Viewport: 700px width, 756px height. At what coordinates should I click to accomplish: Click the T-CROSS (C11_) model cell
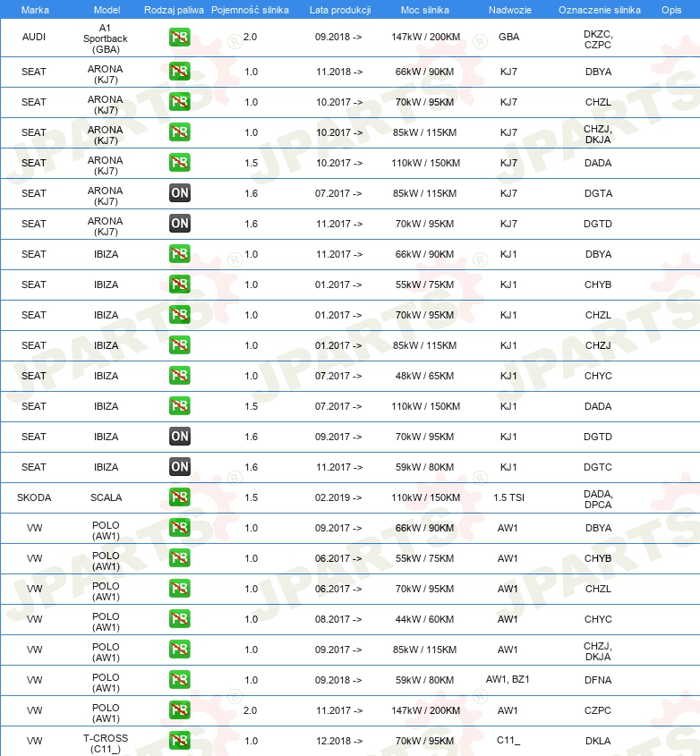coord(105,743)
